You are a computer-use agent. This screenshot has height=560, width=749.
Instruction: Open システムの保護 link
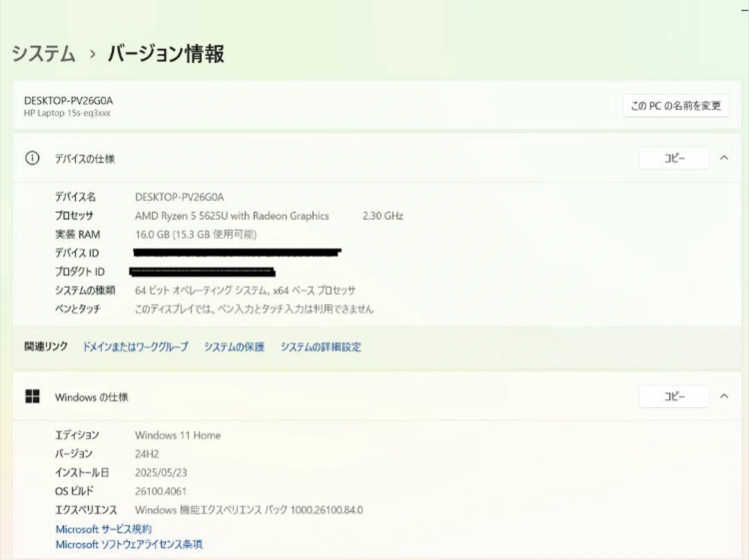click(x=234, y=347)
